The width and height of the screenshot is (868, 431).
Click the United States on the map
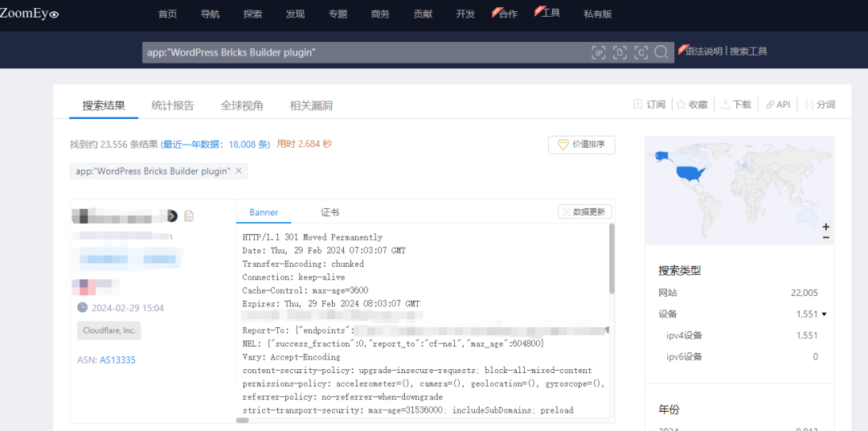(692, 174)
